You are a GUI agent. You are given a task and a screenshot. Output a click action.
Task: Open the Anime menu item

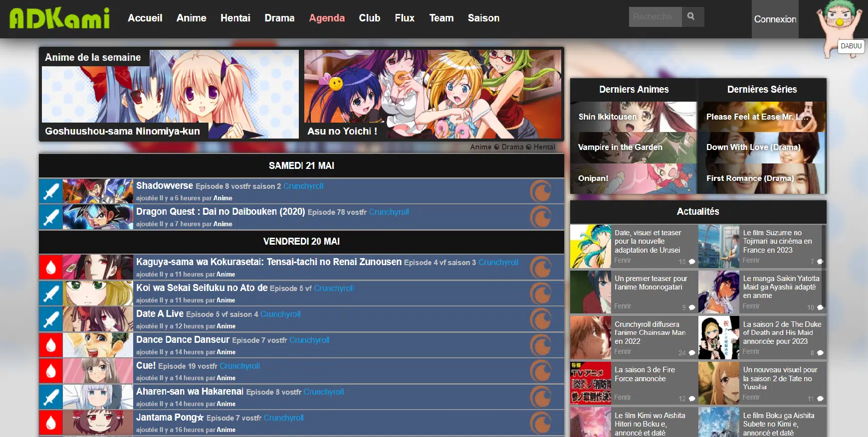coord(191,18)
